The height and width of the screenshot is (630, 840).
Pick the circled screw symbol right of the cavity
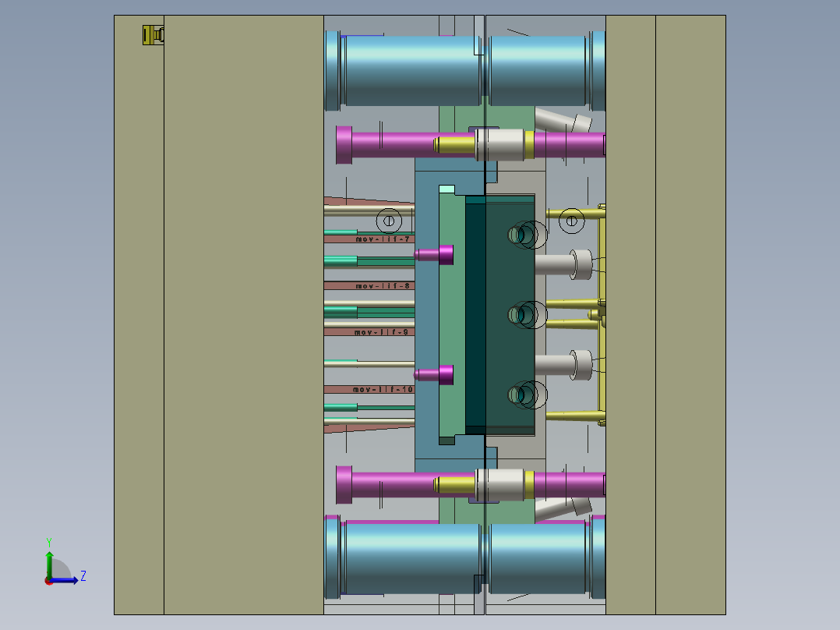tap(572, 221)
